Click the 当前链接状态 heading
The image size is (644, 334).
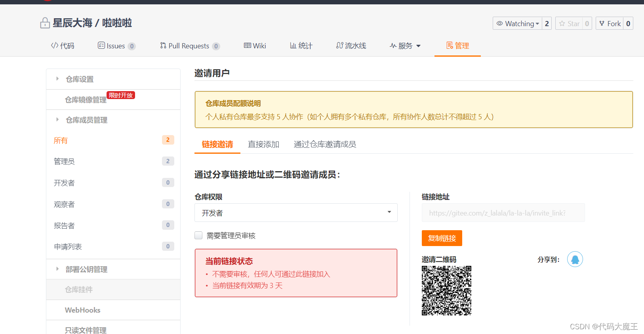pos(229,261)
